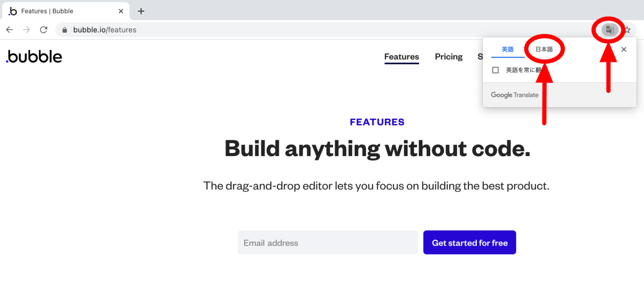This screenshot has width=644, height=283.
Task: Select 日本語 in the translate popup
Action: (544, 49)
